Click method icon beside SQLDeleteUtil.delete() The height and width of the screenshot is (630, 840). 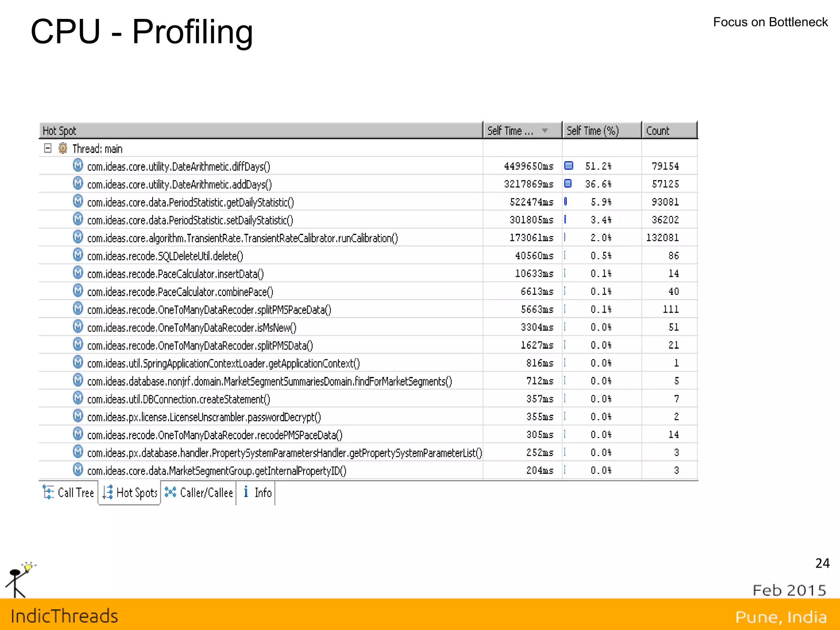(78, 255)
